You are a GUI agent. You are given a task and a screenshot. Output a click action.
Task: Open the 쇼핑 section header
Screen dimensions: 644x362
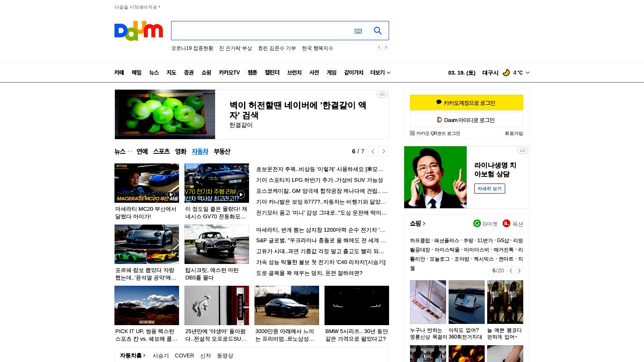click(418, 223)
